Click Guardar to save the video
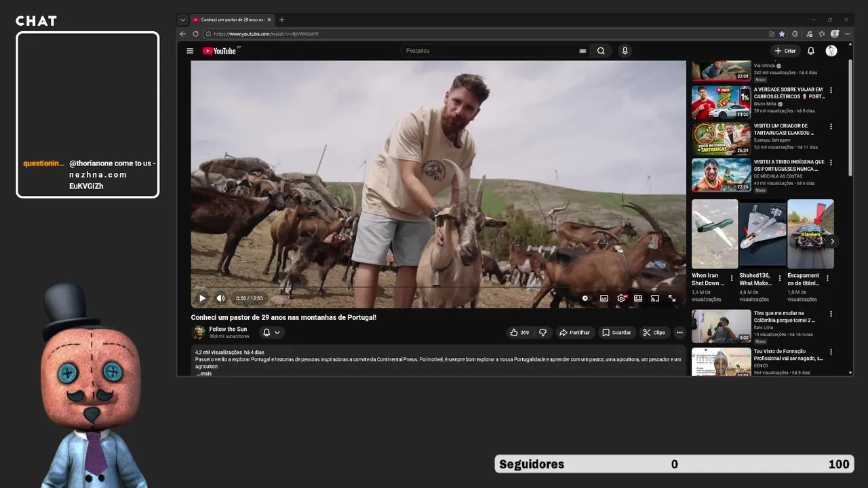This screenshot has height=488, width=868. (616, 333)
